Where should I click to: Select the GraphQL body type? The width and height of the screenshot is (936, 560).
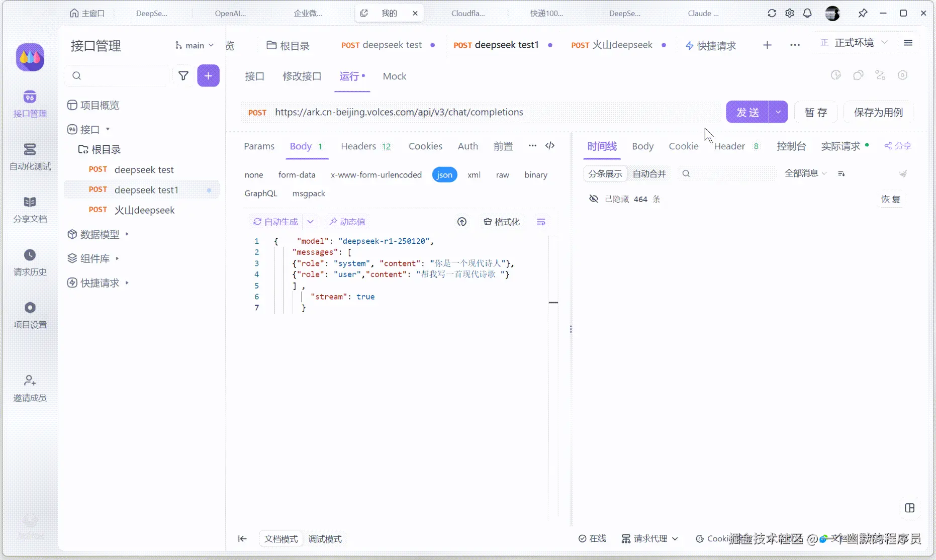click(x=261, y=194)
